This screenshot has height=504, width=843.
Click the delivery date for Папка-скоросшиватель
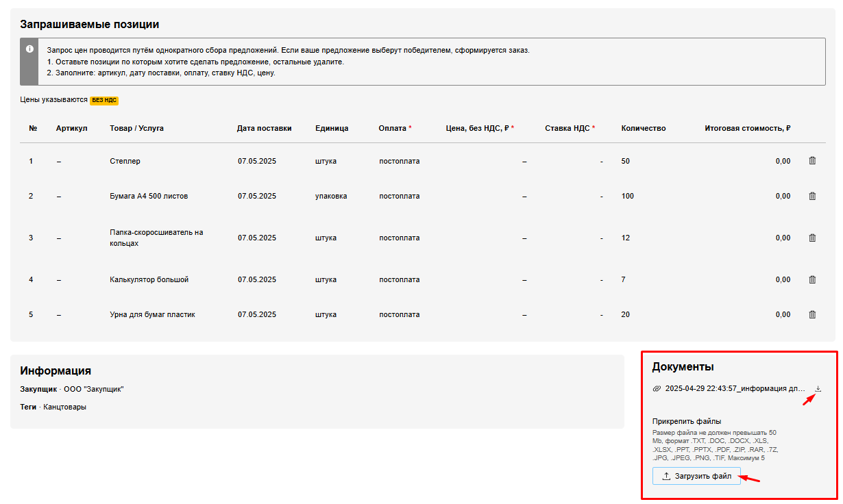click(x=257, y=238)
